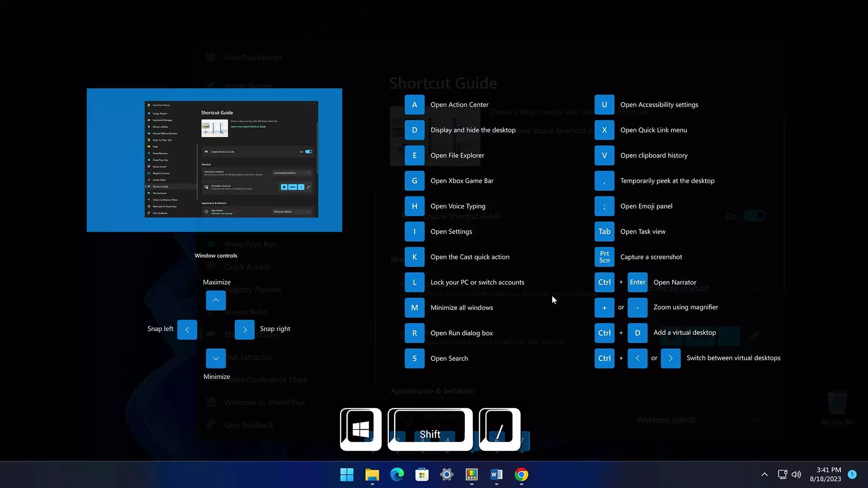This screenshot has height=488, width=868.
Task: Show hidden icons in system tray
Action: click(764, 474)
